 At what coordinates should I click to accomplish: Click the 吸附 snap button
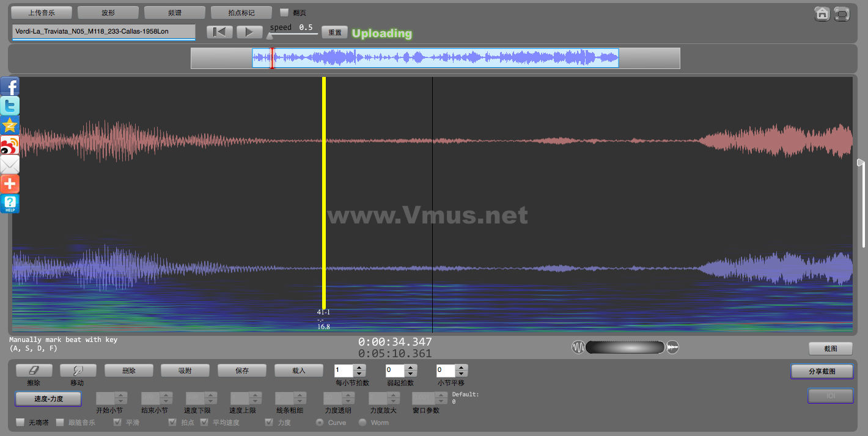pyautogui.click(x=185, y=370)
